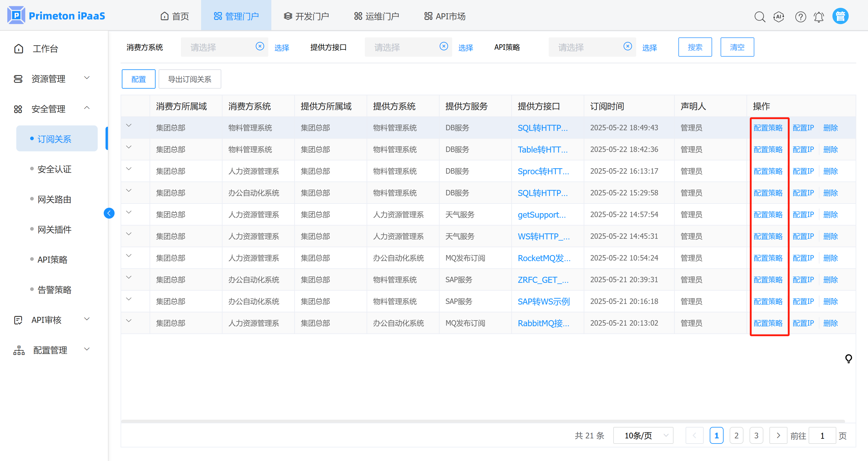Open the notifications bell icon
Viewport: 868px width, 461px height.
(819, 17)
